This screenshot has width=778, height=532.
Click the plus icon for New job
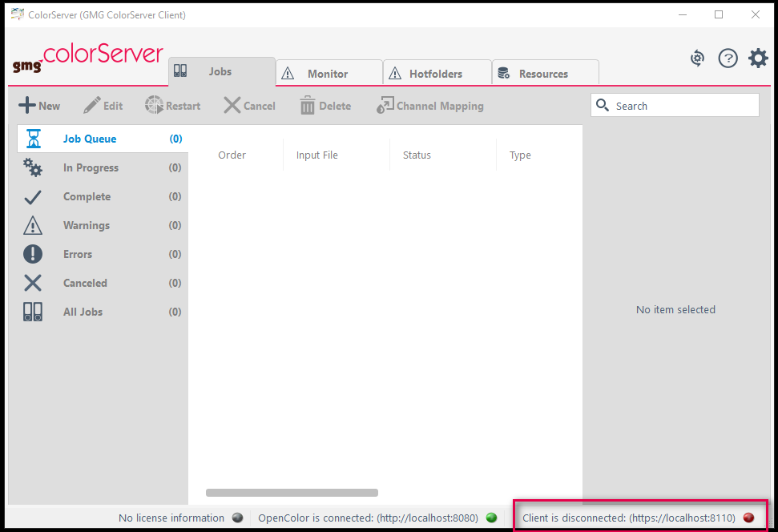[x=27, y=105]
